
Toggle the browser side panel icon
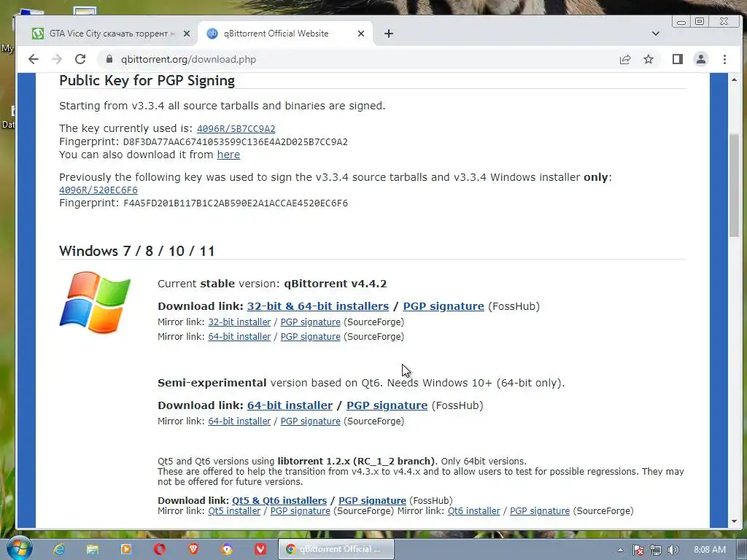point(678,59)
